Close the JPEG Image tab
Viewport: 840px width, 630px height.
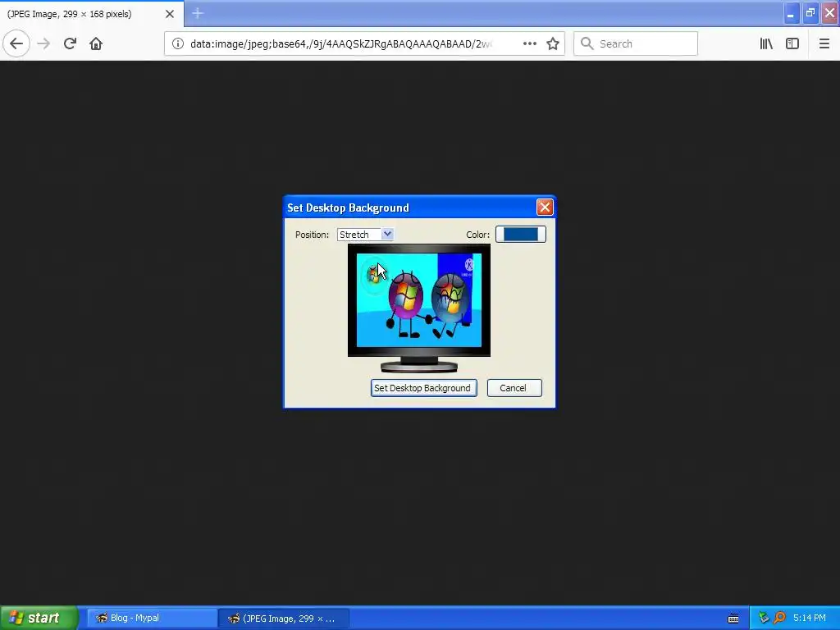[169, 14]
